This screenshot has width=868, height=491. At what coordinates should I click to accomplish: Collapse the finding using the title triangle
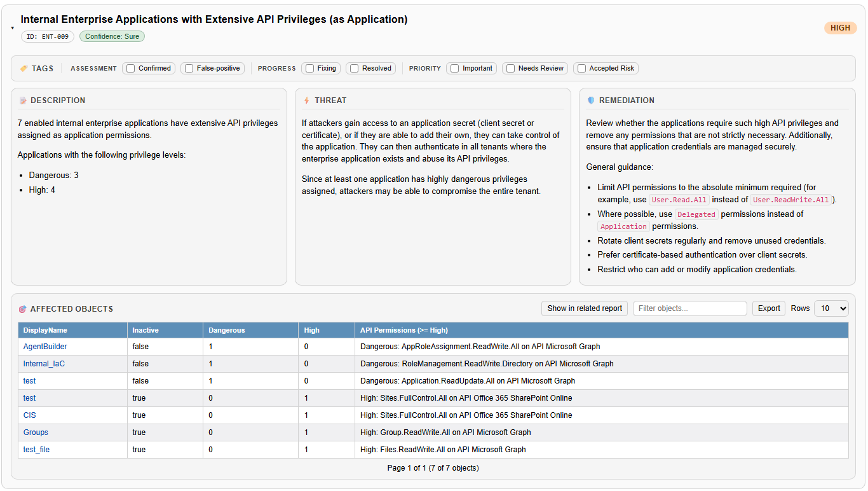[x=13, y=28]
